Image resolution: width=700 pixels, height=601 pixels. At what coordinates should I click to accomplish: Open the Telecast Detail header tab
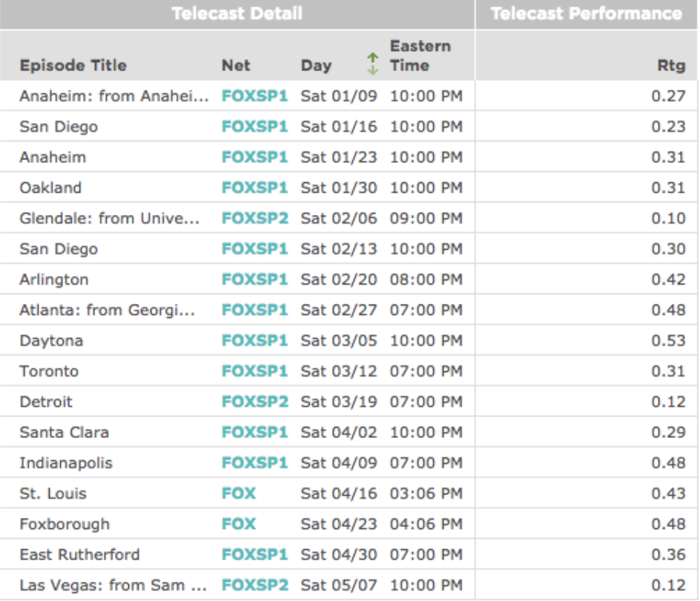coord(237,14)
